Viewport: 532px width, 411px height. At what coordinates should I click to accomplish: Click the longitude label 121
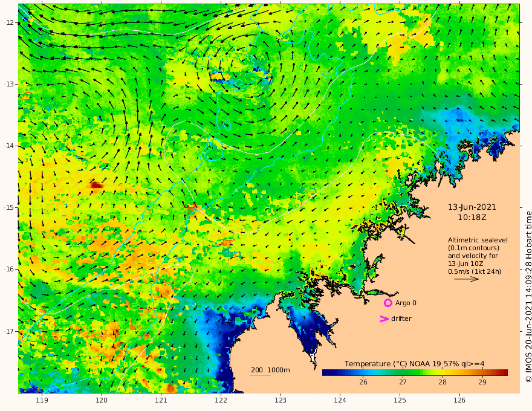pos(161,401)
